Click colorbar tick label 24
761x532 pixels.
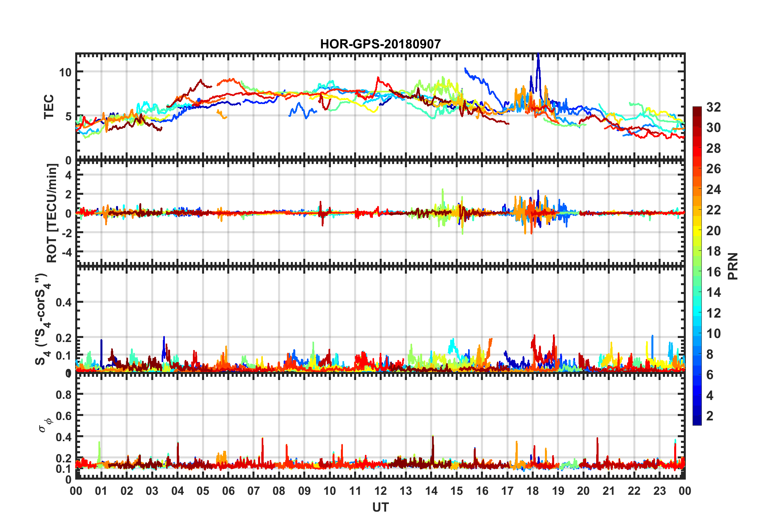pyautogui.click(x=713, y=190)
